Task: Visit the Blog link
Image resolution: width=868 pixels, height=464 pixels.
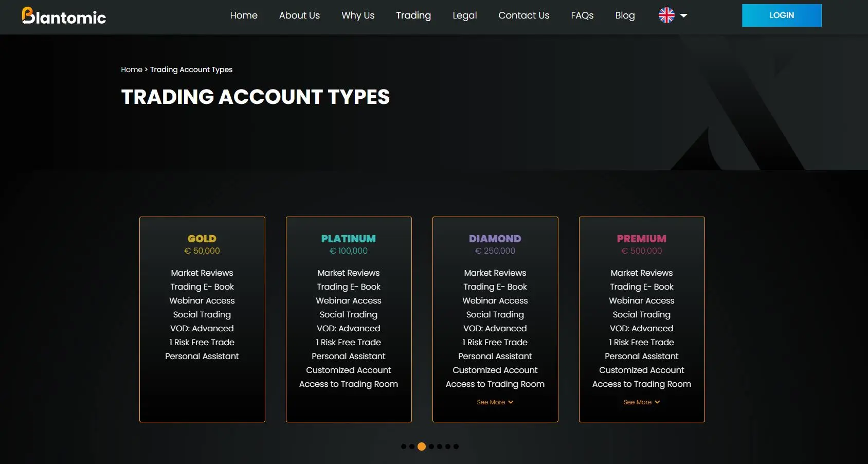Action: pos(625,15)
